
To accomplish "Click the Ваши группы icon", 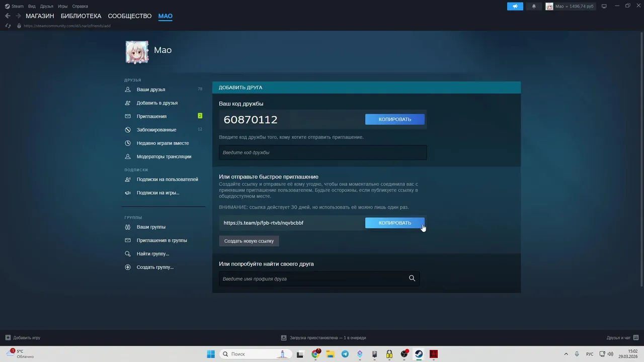I will 128,227.
